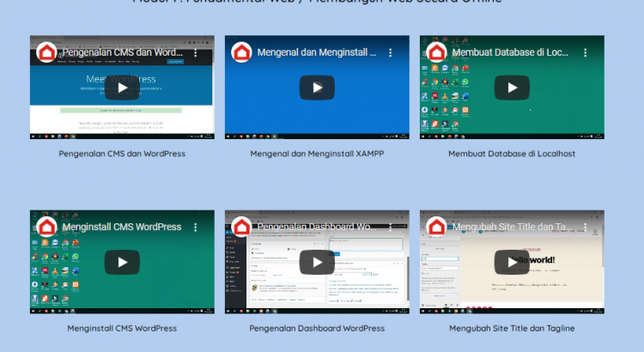Play the Mengubah Site Title dan Tagline video
Viewport: 644px width, 352px height.
tap(512, 262)
